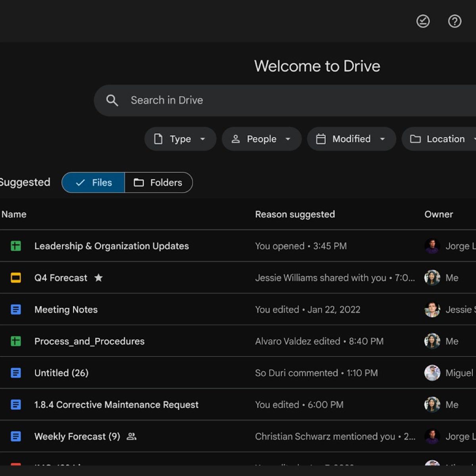Select the Files toggle in Suggested

pyautogui.click(x=94, y=182)
